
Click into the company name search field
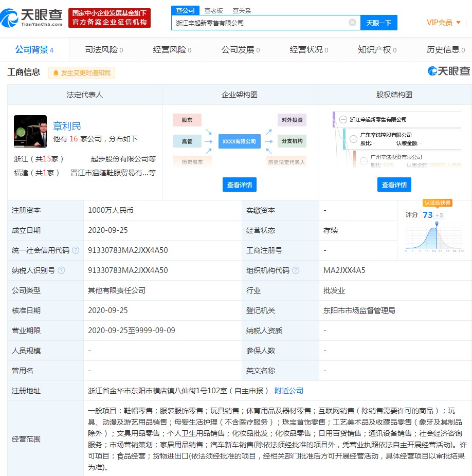pos(260,23)
